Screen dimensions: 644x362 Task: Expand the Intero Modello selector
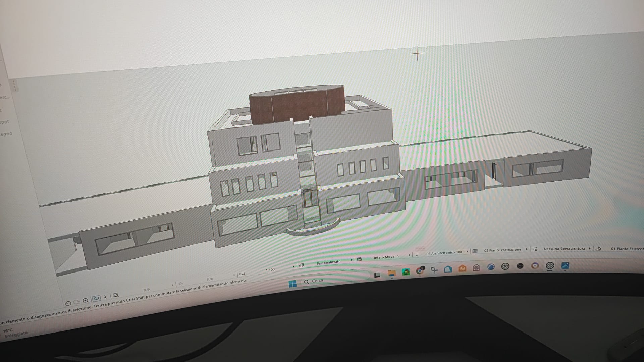386,257
